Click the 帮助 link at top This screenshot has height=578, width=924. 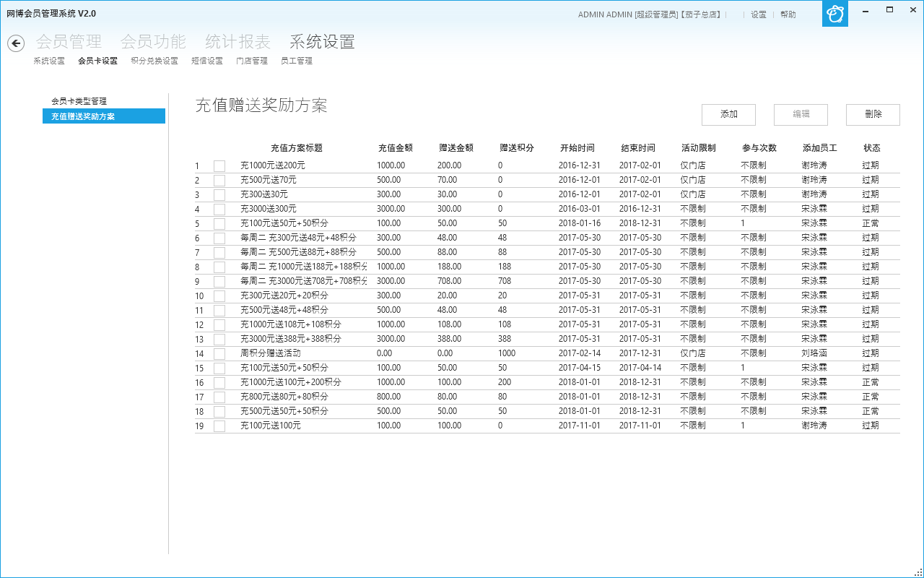click(788, 14)
